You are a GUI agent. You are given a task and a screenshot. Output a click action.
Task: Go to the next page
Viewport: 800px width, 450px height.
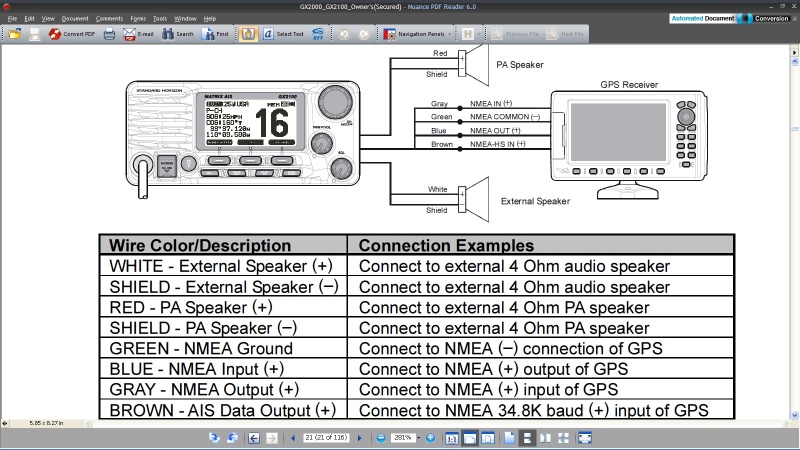[x=360, y=438]
